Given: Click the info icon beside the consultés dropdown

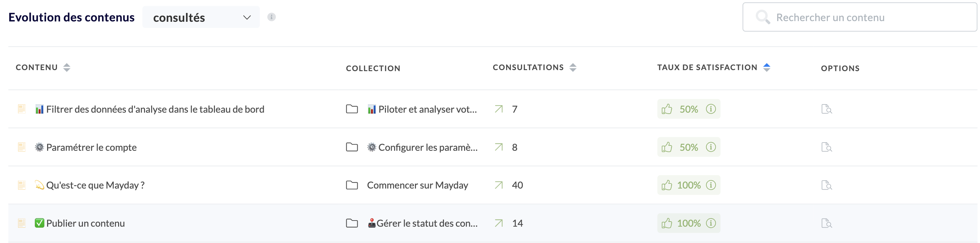Looking at the screenshot, I should [271, 17].
